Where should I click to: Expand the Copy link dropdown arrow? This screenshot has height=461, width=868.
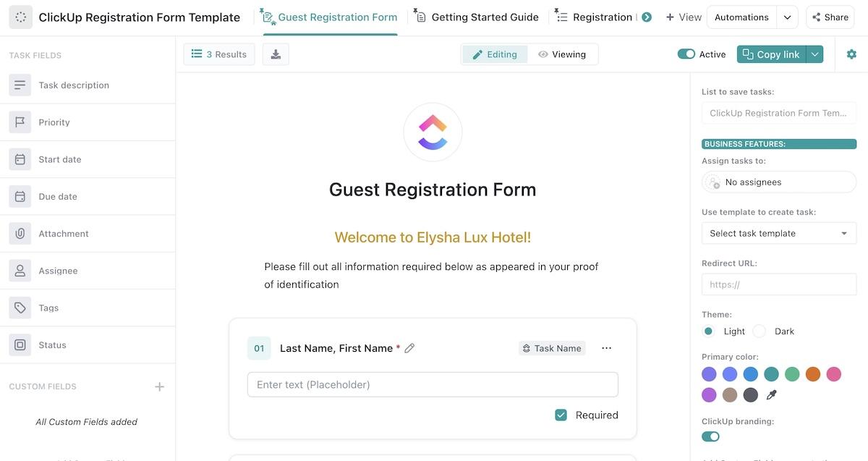(815, 54)
